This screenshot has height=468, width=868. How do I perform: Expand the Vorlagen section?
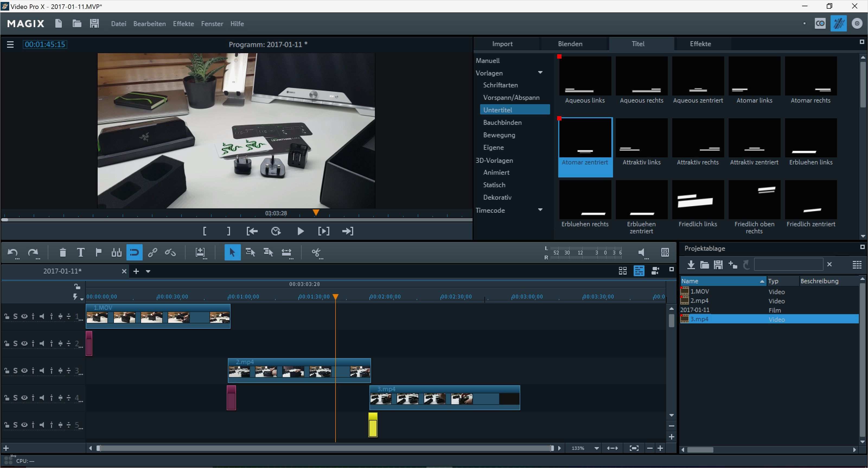tap(541, 72)
